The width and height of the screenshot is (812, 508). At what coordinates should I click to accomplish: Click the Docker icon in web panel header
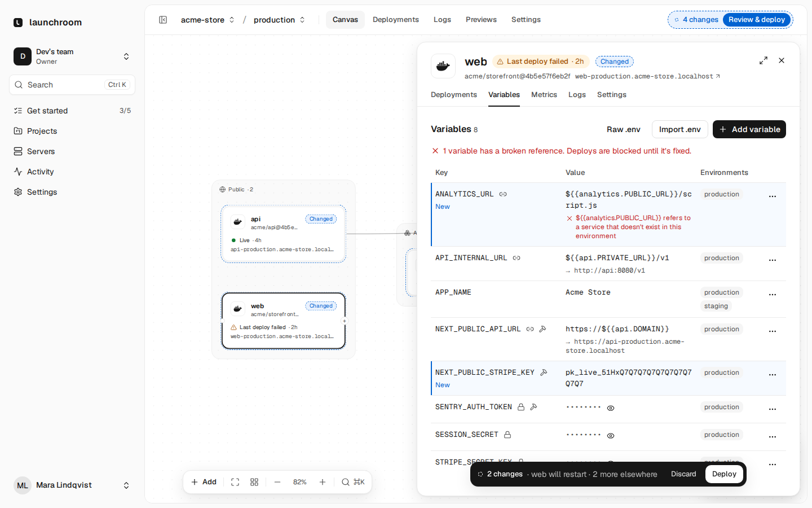click(443, 66)
